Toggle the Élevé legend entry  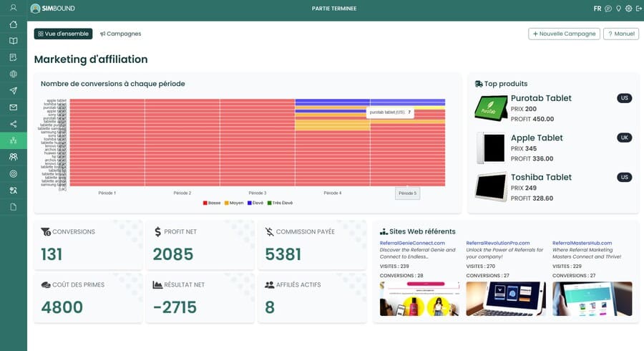[255, 203]
